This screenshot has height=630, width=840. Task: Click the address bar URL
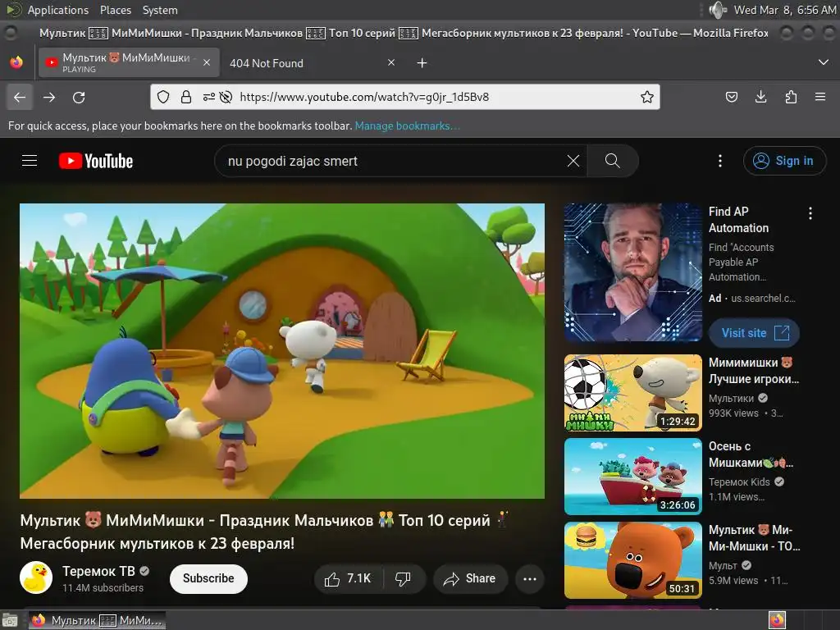[364, 97]
